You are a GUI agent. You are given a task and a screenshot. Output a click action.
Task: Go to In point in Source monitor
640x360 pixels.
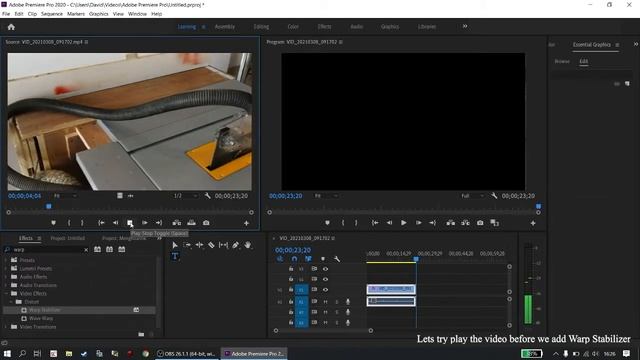101,223
